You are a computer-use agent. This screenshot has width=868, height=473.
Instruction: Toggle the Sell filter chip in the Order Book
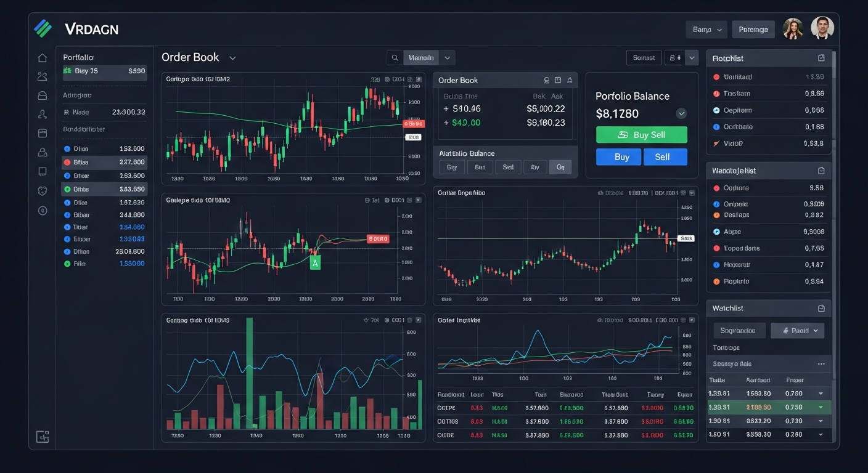508,167
